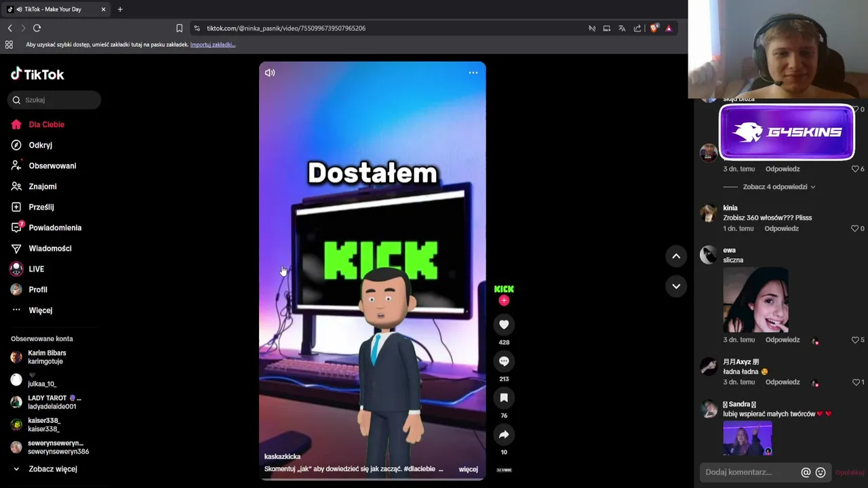The image size is (868, 488).
Task: Open Wiadomości messages
Action: tap(50, 249)
